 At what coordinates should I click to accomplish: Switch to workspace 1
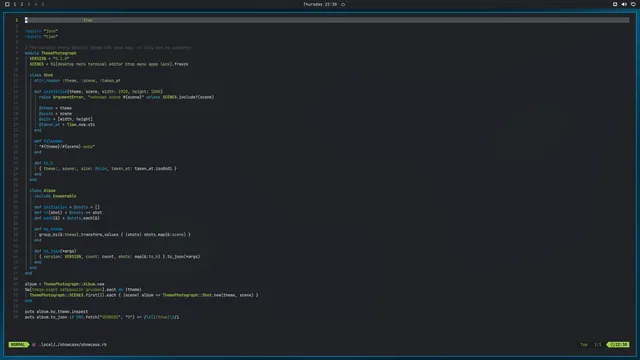[x=15, y=4]
